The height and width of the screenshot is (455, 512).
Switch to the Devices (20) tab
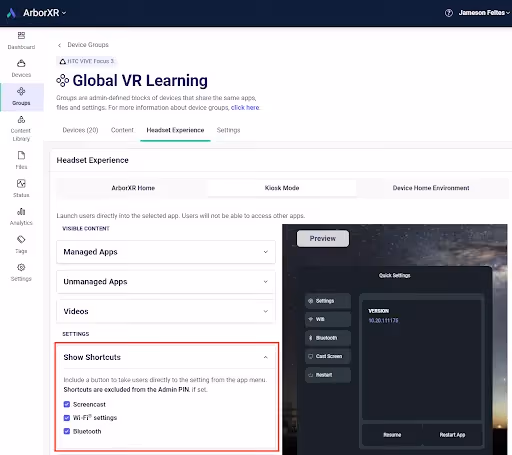80,130
